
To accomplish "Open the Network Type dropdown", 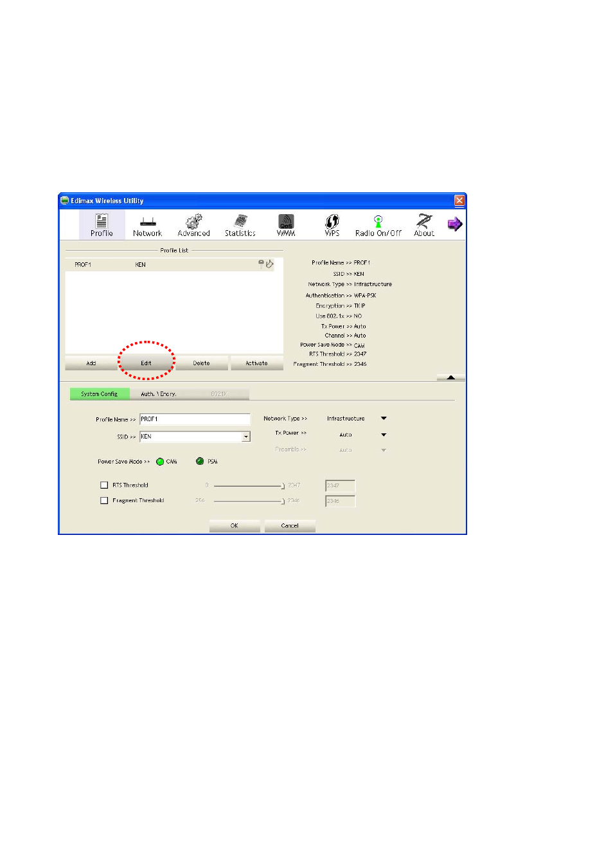I will coord(384,419).
